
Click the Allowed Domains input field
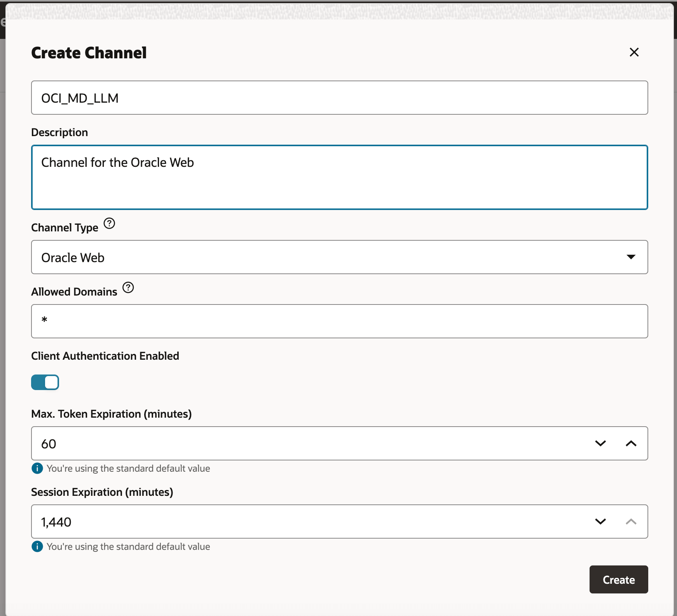click(339, 321)
